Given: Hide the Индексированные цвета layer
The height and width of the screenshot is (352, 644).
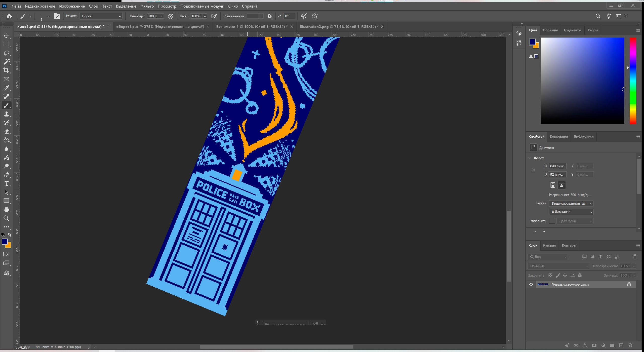Looking at the screenshot, I should pyautogui.click(x=531, y=284).
